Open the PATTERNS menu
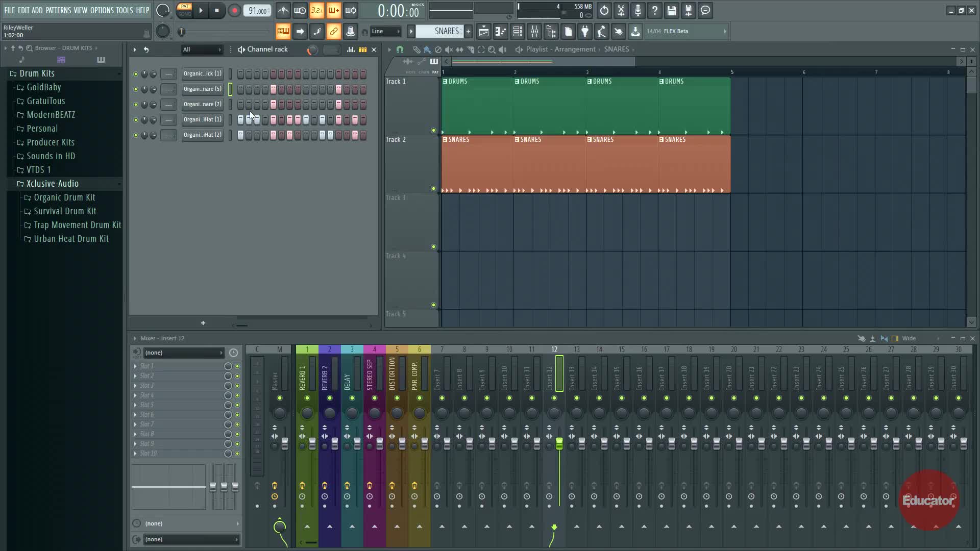The width and height of the screenshot is (980, 551). pyautogui.click(x=58, y=10)
